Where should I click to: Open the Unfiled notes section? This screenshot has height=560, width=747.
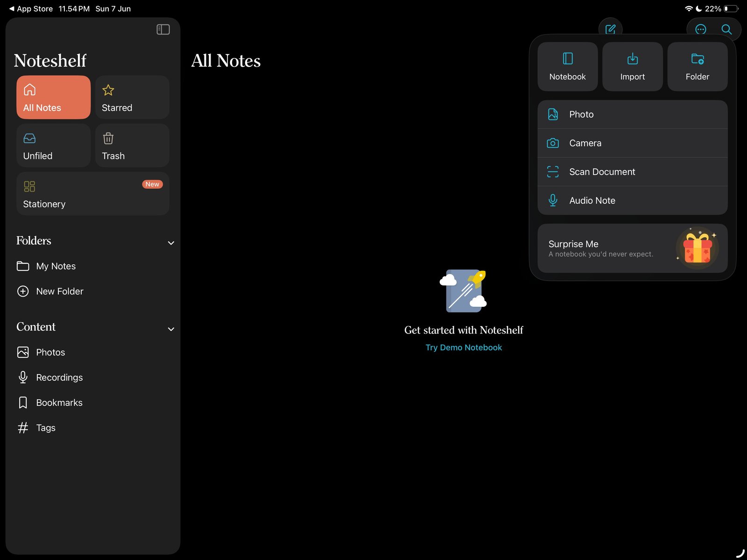pos(53,145)
